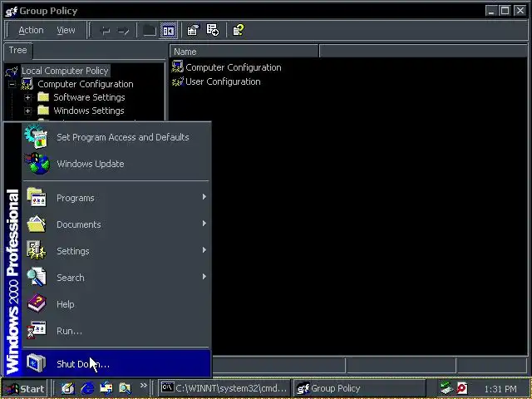Click the Search magnifier icon in Start menu

tap(37, 277)
